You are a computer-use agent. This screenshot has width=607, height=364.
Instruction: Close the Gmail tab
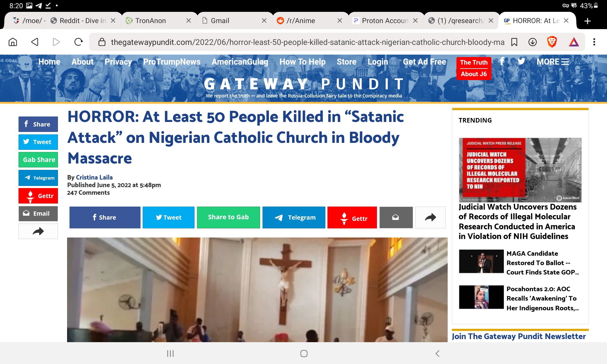tap(264, 21)
